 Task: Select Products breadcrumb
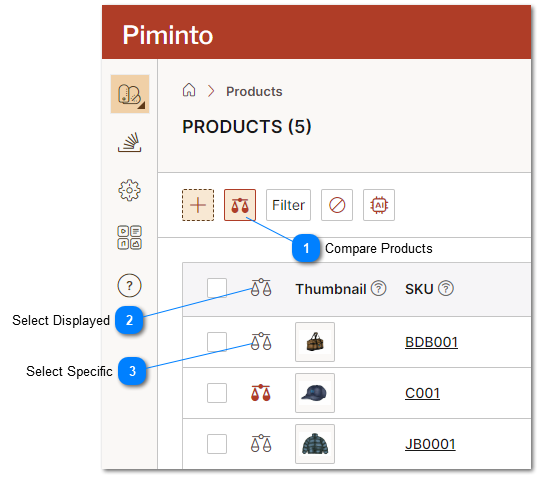[254, 92]
